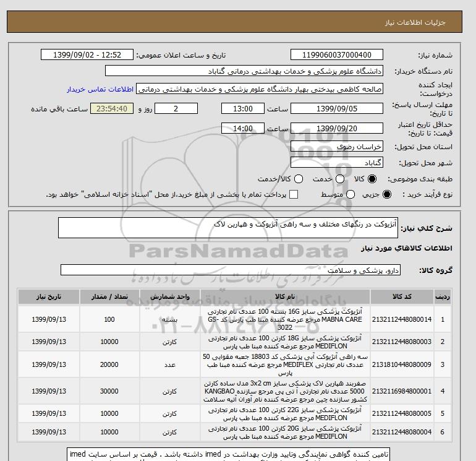The width and height of the screenshot is (476, 461).
Task: Click product code 2132116984800001
Action: (x=402, y=391)
